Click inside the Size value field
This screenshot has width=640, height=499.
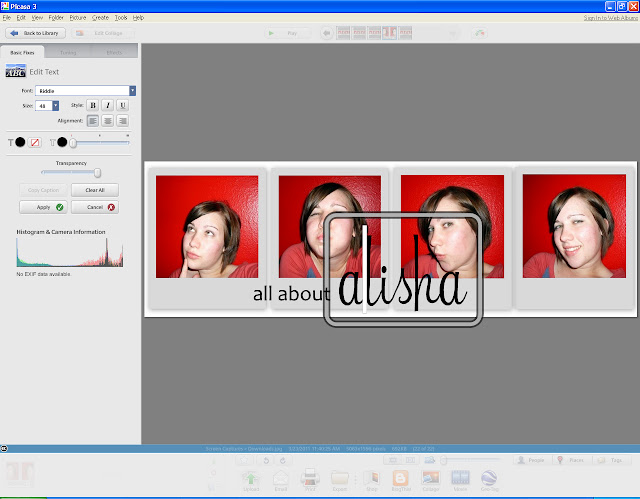click(x=44, y=106)
